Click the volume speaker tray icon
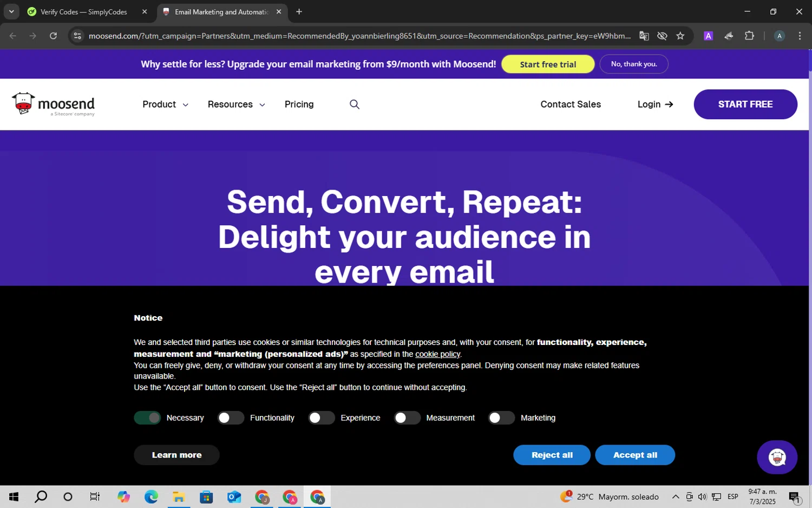 (702, 497)
